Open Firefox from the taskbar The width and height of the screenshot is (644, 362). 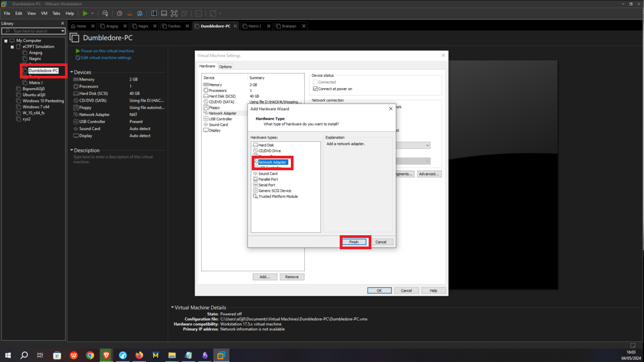click(x=140, y=355)
